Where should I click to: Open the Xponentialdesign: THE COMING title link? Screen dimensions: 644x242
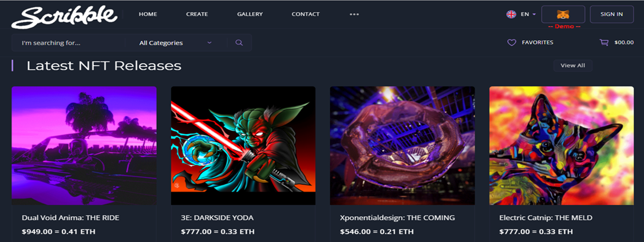tap(397, 218)
